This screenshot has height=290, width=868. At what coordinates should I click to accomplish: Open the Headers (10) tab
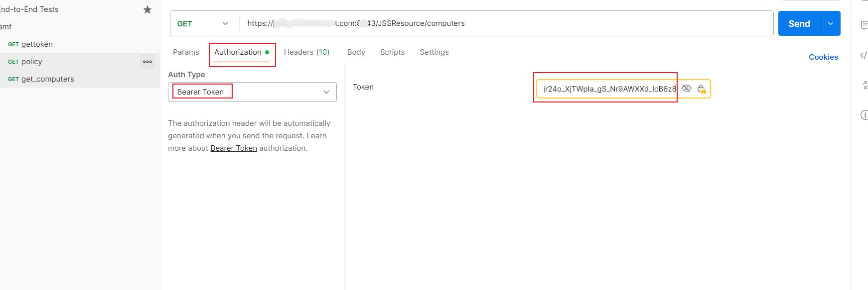coord(306,52)
